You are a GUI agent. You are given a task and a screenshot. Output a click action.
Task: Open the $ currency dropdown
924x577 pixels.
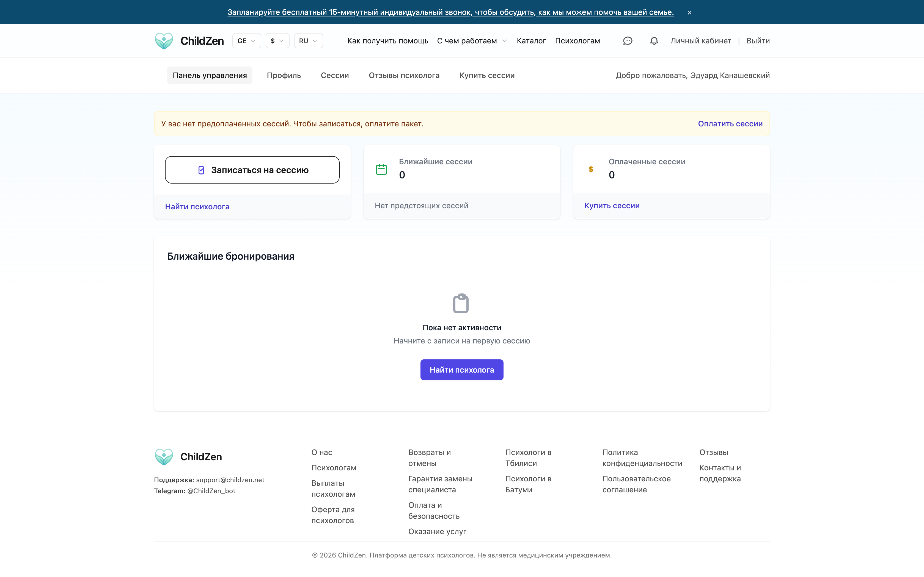pyautogui.click(x=277, y=41)
